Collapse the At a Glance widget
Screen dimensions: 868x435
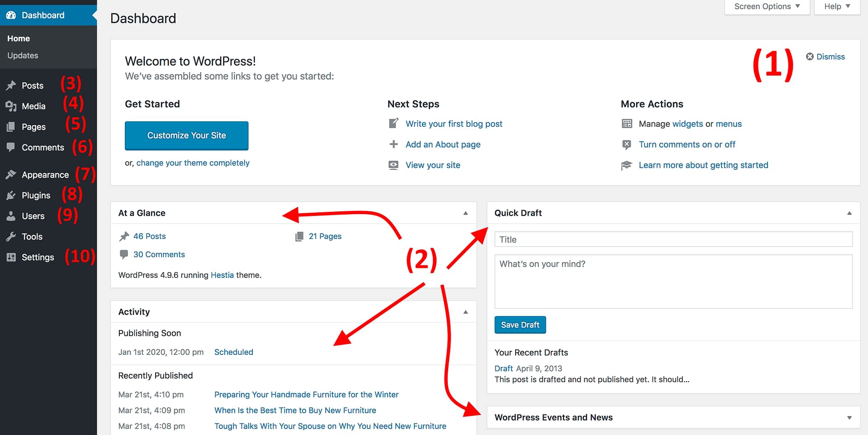click(465, 213)
